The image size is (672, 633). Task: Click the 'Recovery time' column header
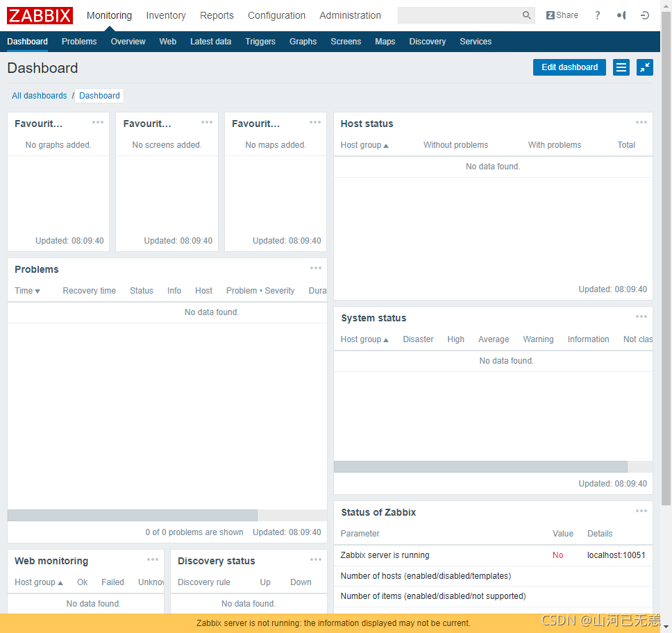tap(89, 291)
